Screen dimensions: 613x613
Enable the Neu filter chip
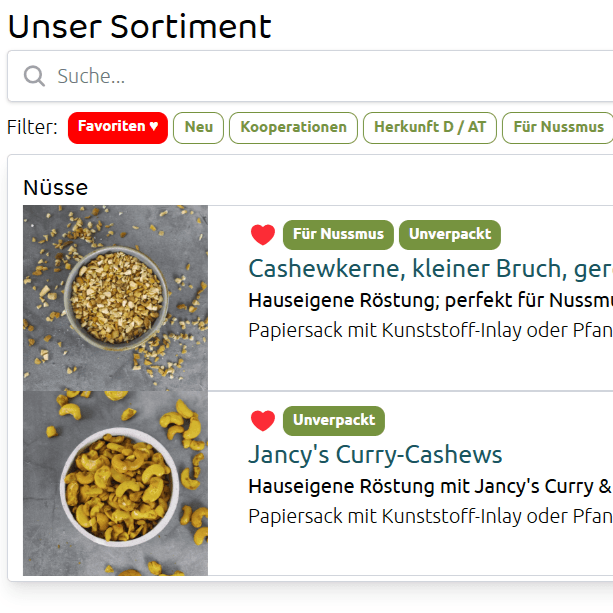click(198, 127)
